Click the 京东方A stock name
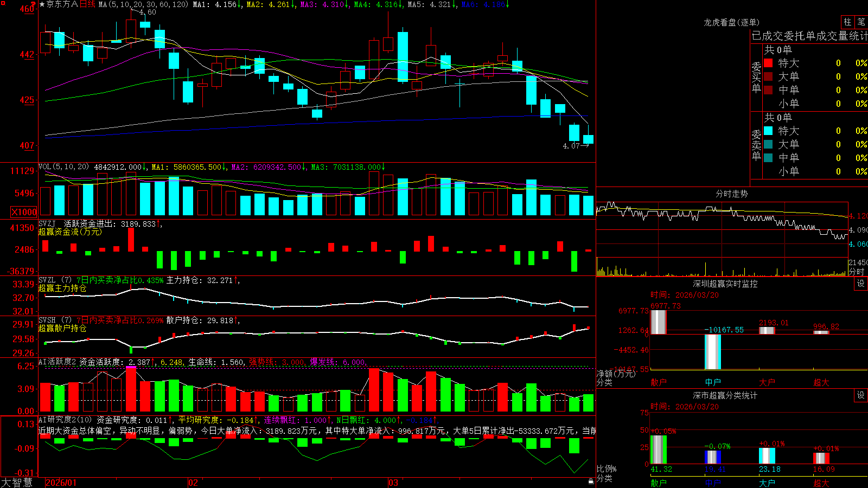 click(62, 4)
